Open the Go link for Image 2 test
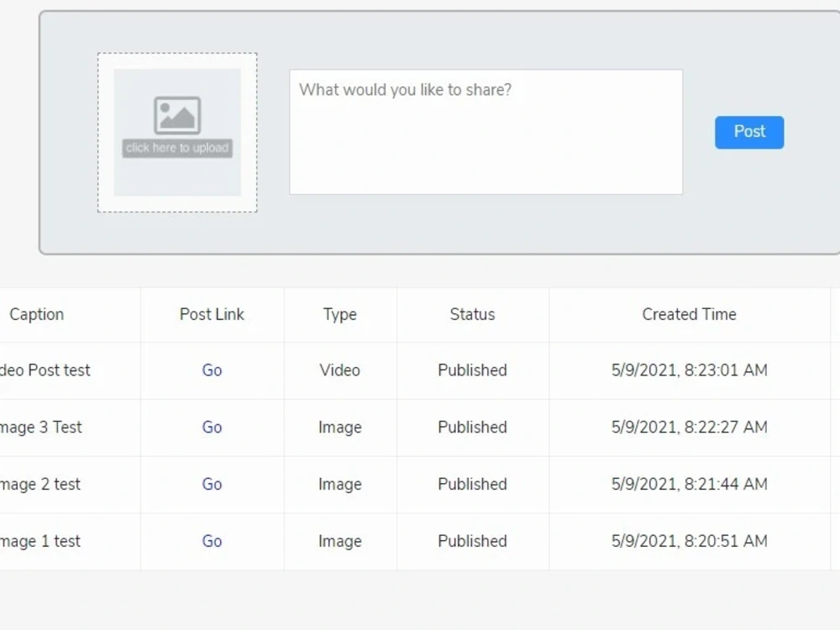Screen dimensions: 840x630 tap(213, 485)
